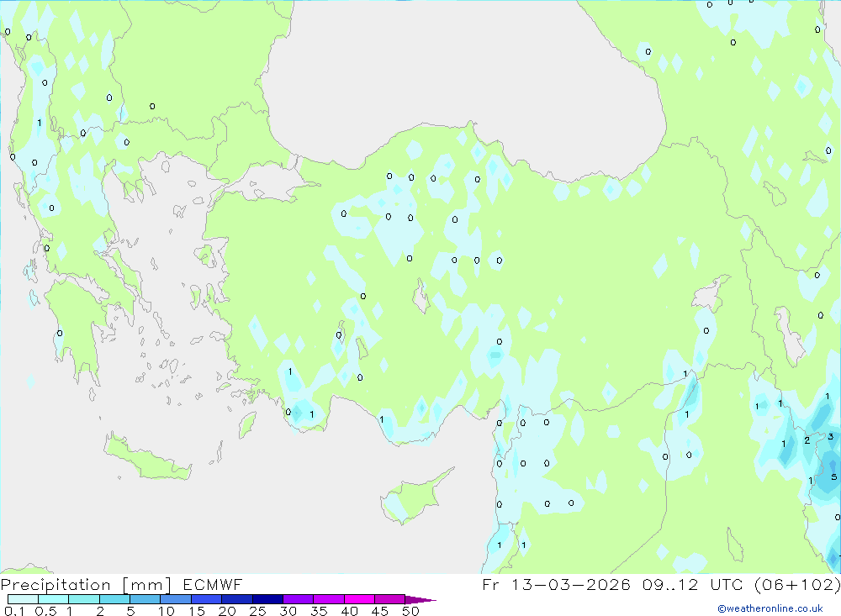841x616 pixels.
Task: Click the island of Crete on the map
Action: point(147,457)
